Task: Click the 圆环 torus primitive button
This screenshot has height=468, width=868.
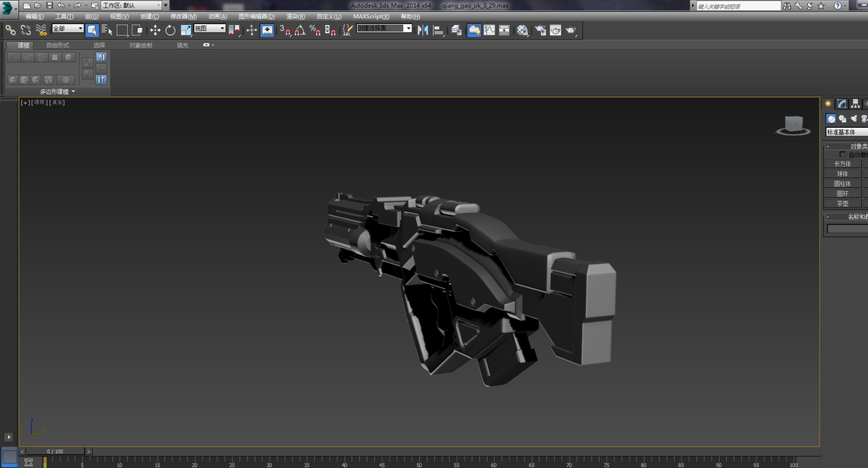Action: pos(842,194)
